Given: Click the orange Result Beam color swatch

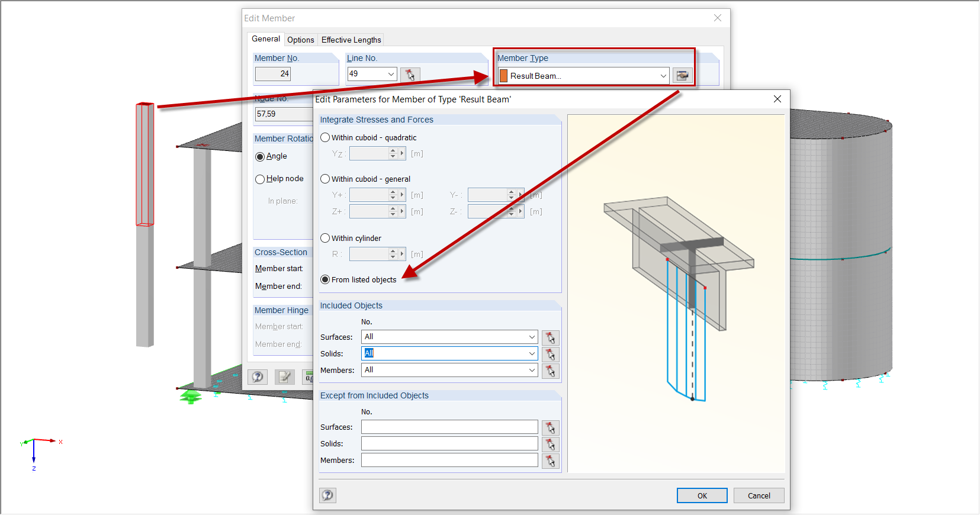Looking at the screenshot, I should (503, 76).
